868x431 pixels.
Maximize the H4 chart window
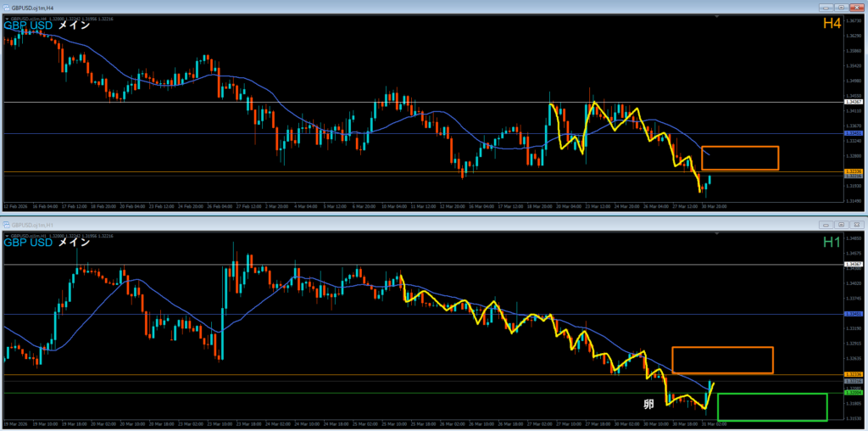841,8
